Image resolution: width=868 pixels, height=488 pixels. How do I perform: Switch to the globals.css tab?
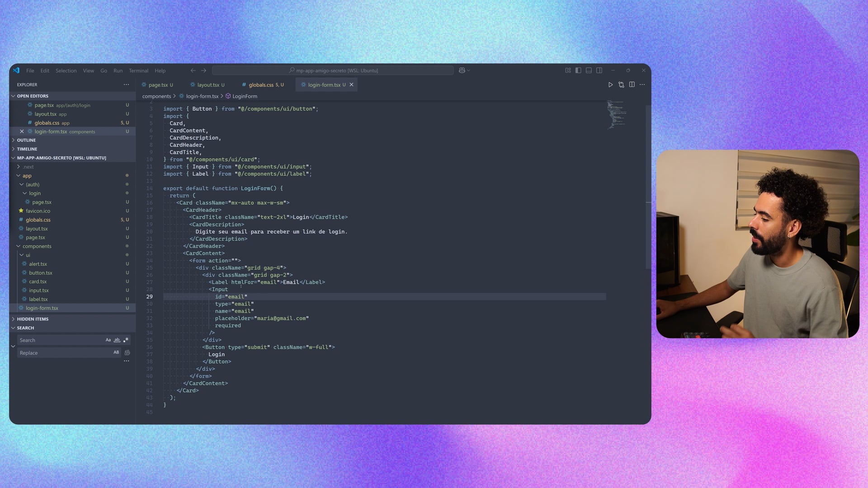pos(261,85)
